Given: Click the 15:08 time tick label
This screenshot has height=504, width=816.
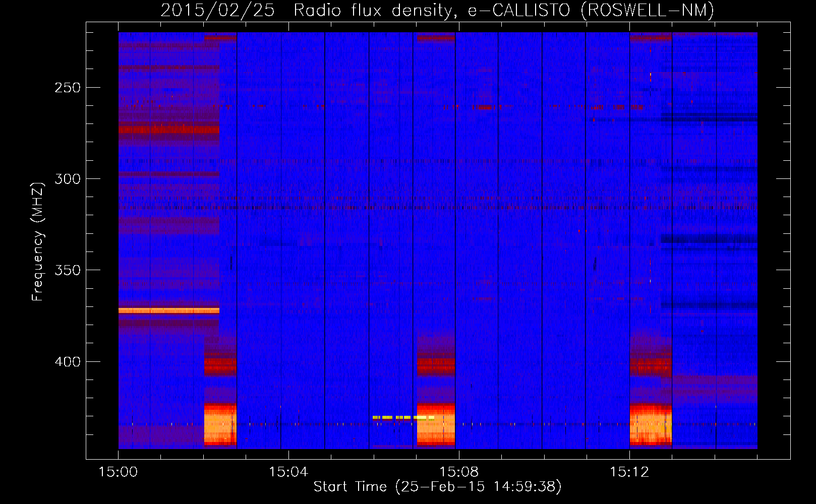Looking at the screenshot, I should click(x=459, y=472).
